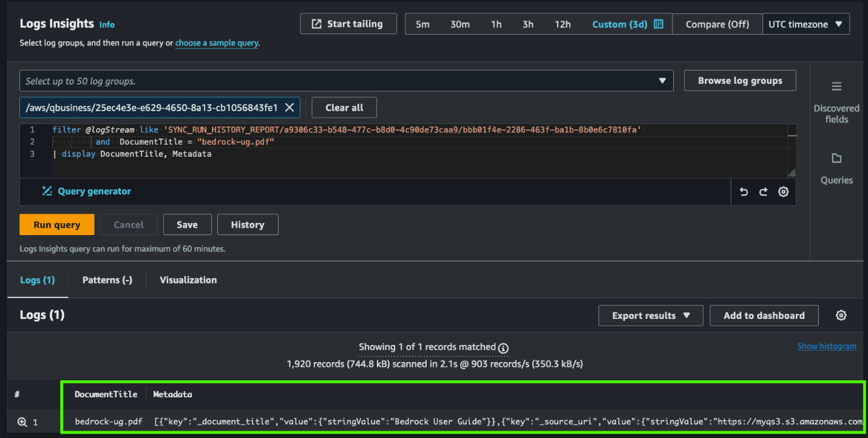This screenshot has height=438, width=868.
Task: Click the redo arrow icon in query editor
Action: point(763,192)
